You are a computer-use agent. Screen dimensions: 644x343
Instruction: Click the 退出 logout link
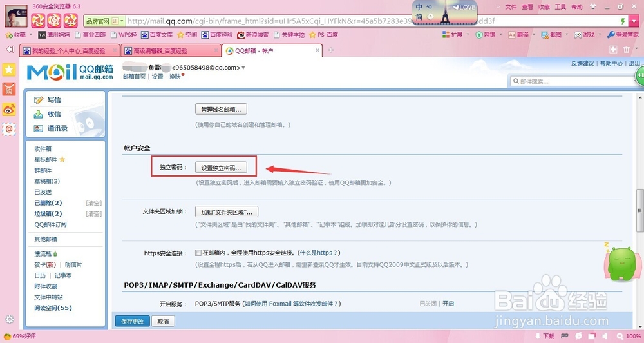point(634,63)
